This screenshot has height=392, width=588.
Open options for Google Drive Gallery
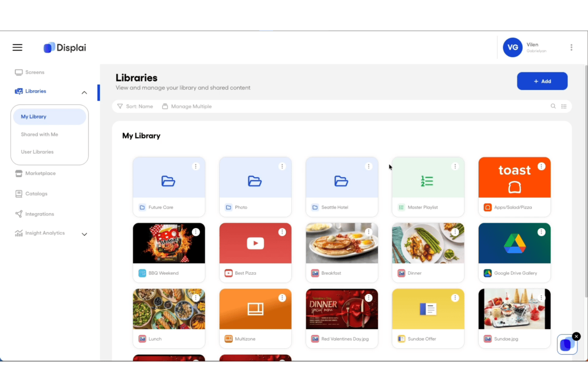click(x=542, y=232)
